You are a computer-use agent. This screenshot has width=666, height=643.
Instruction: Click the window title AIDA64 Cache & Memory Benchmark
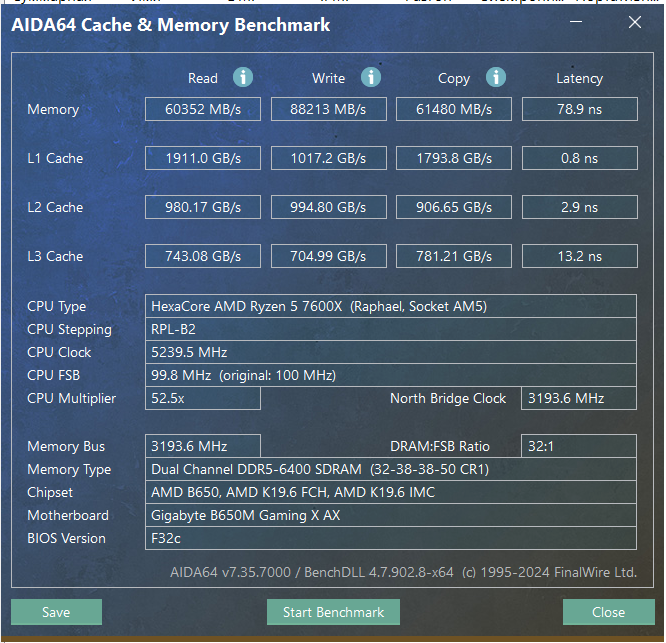click(171, 25)
